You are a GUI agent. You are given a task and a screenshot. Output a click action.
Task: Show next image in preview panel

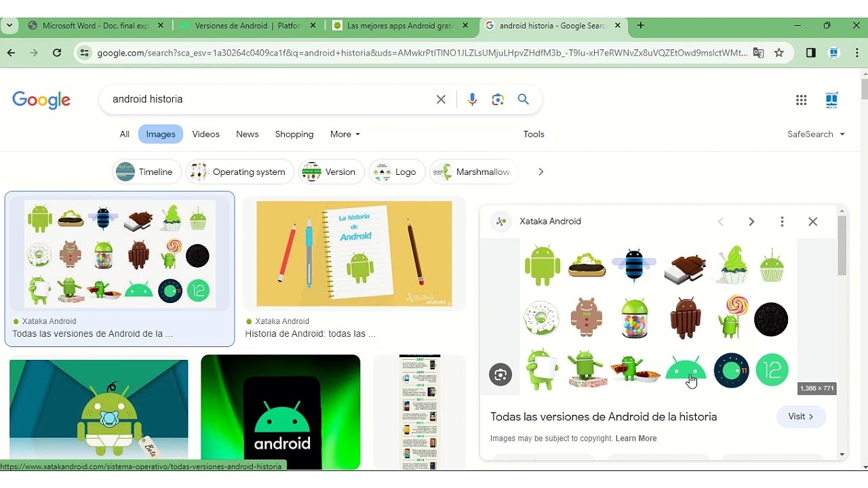[x=751, y=222]
